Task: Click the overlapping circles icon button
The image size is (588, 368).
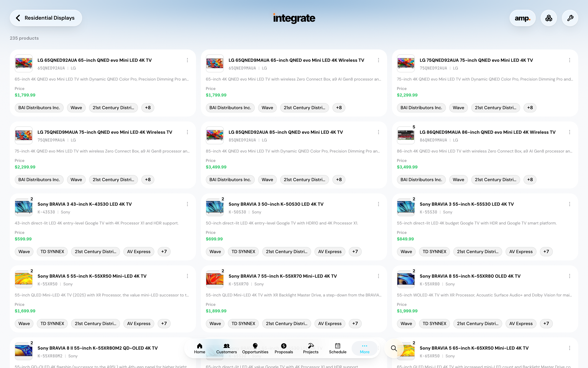Action: pyautogui.click(x=549, y=18)
